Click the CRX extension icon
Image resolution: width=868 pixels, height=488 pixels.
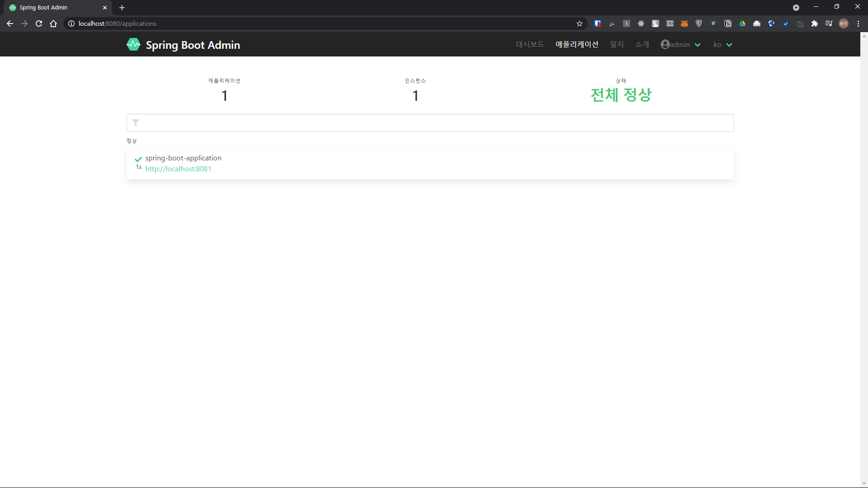(670, 23)
